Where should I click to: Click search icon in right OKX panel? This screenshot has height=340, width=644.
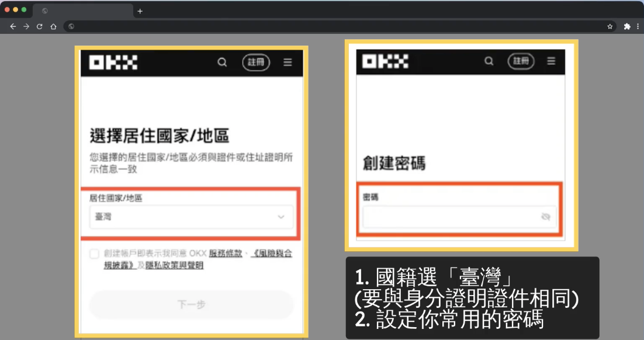pos(489,61)
